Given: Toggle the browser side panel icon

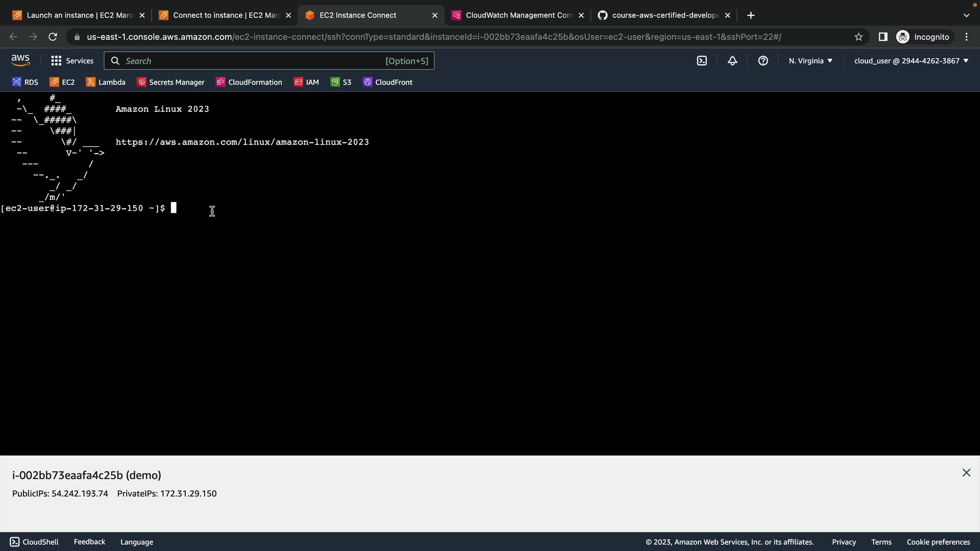Looking at the screenshot, I should (x=883, y=37).
